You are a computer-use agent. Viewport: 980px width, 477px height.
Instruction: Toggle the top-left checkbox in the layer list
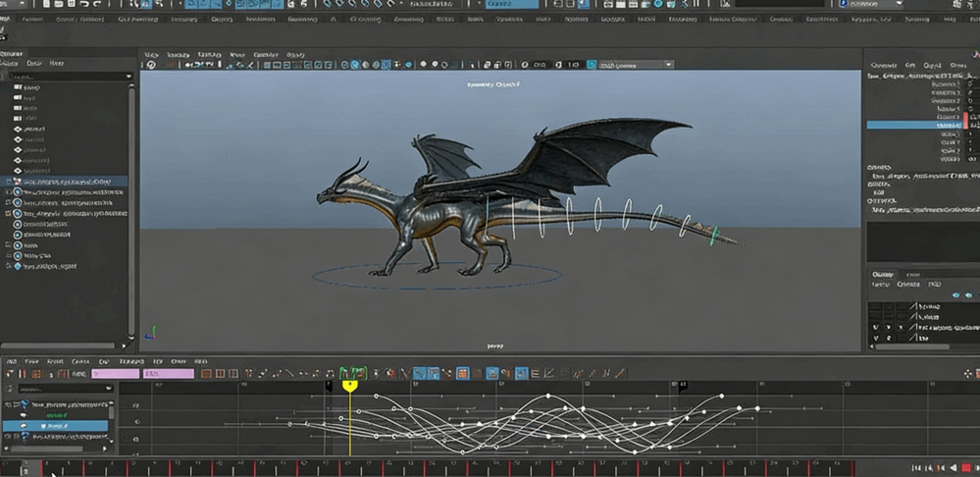pyautogui.click(x=876, y=307)
